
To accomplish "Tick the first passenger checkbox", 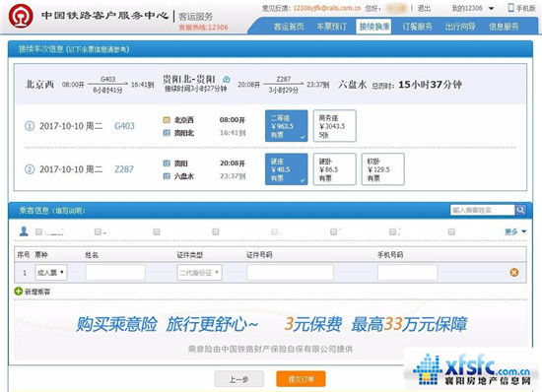I will 38,231.
